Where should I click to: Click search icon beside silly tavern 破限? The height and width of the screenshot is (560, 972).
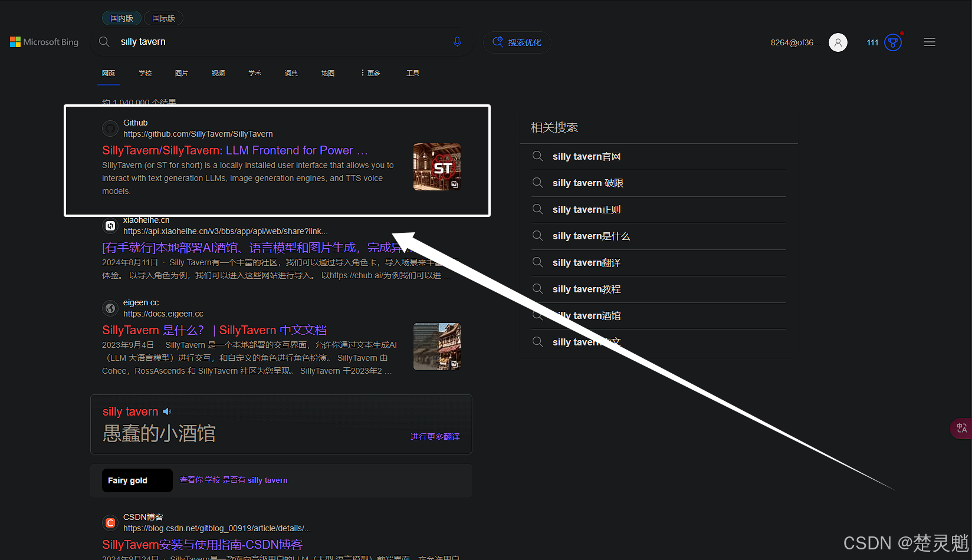[x=538, y=183]
